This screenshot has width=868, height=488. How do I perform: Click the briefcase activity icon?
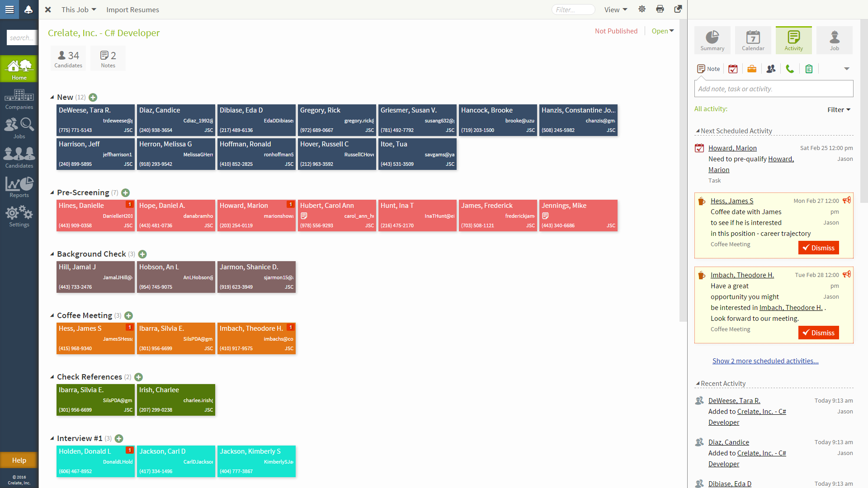[x=752, y=69]
